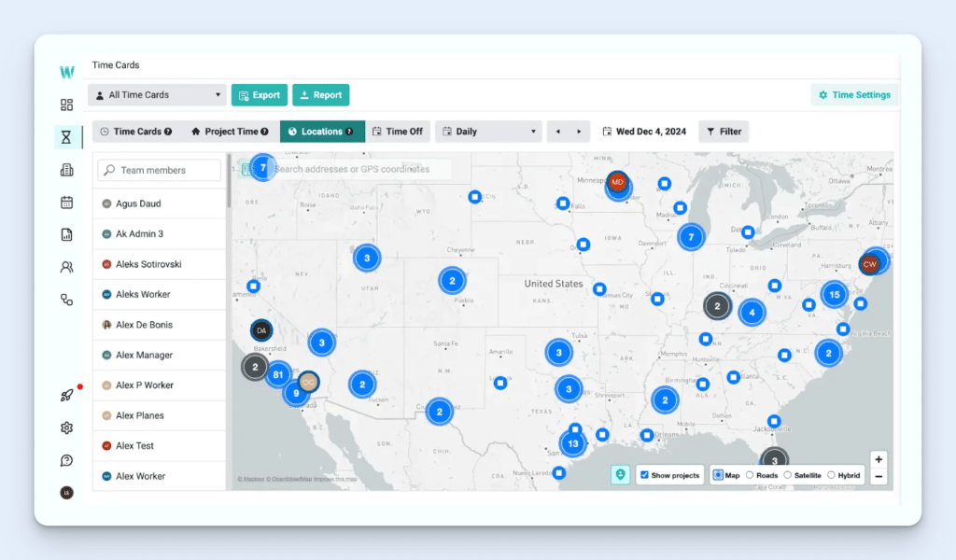Click the 81 cluster marker on map
This screenshot has height=560, width=956.
click(278, 375)
